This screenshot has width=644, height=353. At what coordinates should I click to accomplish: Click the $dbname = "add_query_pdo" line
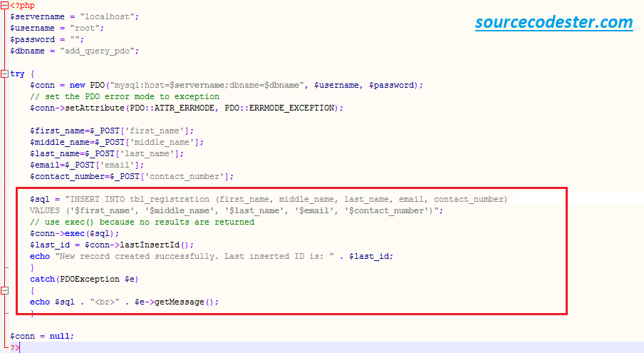click(75, 51)
